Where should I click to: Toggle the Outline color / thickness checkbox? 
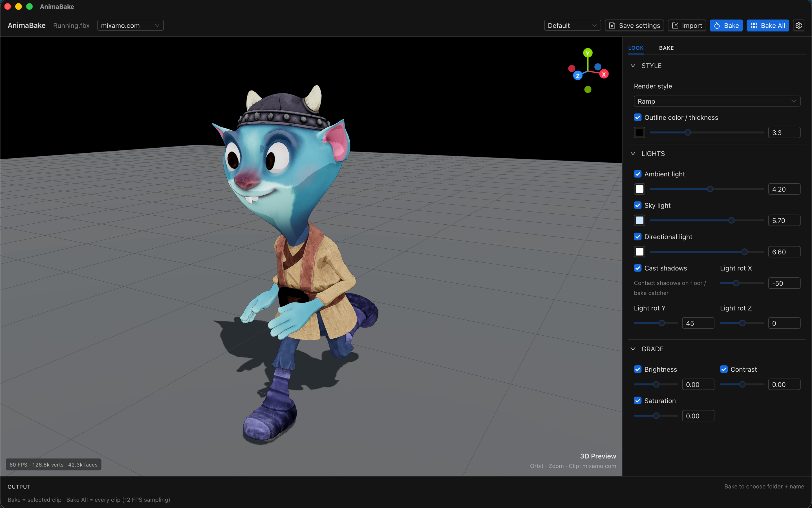click(x=637, y=117)
